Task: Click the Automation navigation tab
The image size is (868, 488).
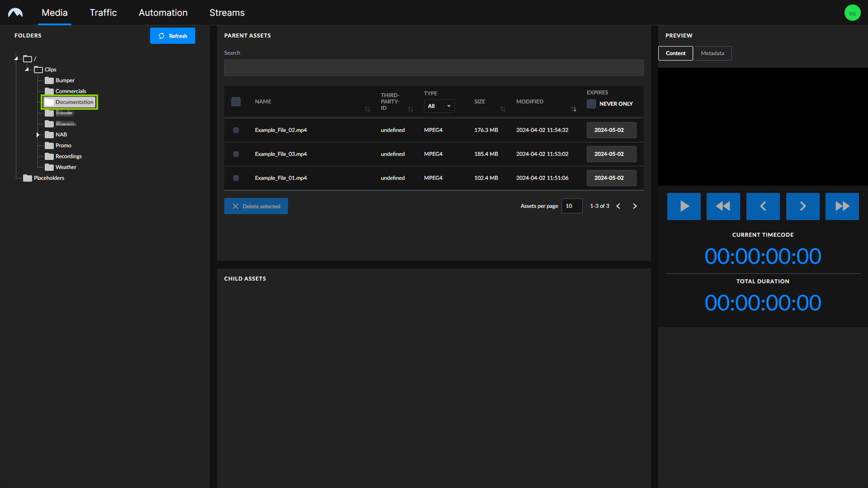Action: point(163,13)
